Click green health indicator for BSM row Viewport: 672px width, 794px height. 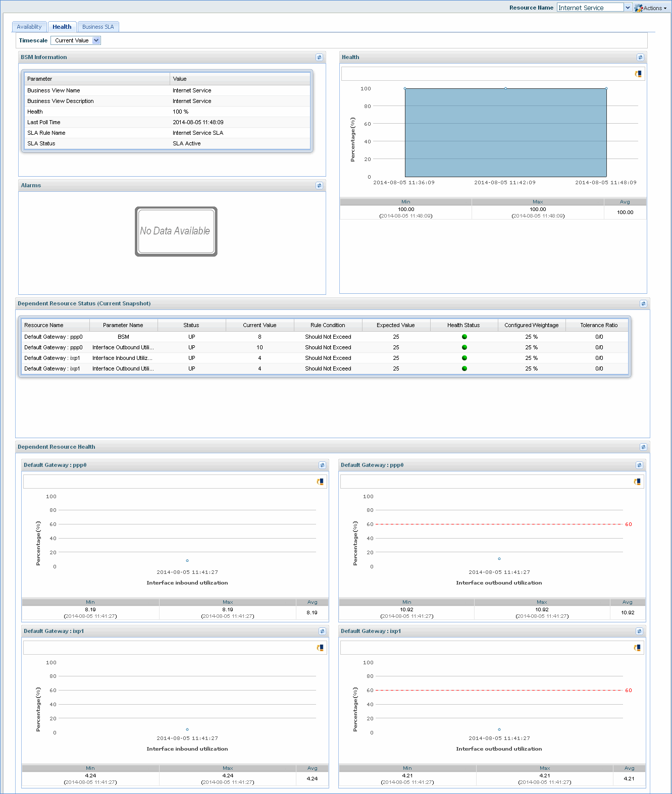464,337
